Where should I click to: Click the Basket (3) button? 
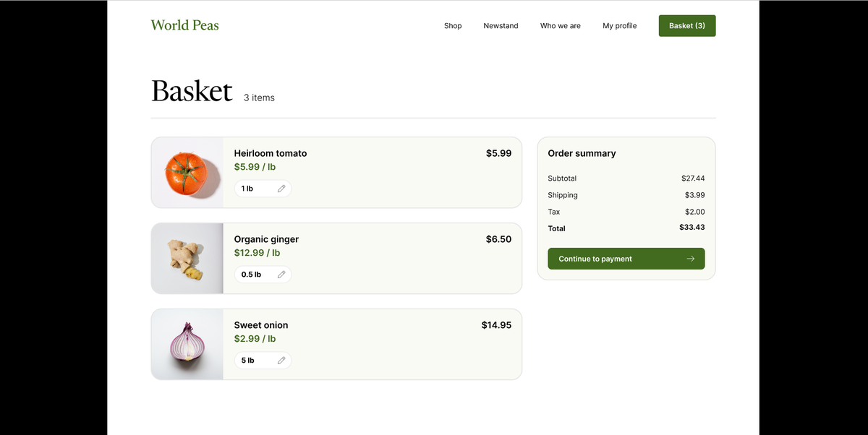click(x=687, y=26)
